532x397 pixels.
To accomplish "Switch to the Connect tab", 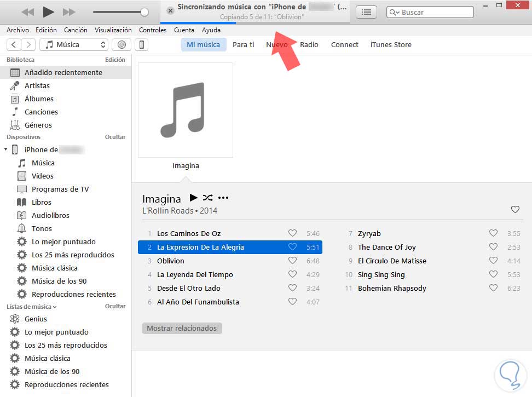I will [345, 45].
